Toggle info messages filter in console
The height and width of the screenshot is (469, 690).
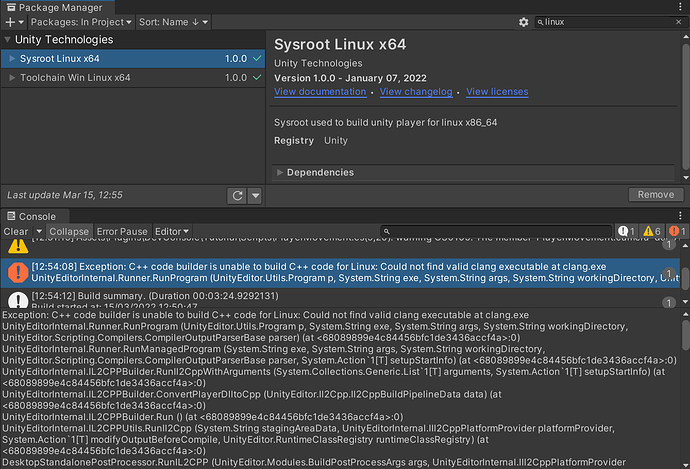(626, 232)
